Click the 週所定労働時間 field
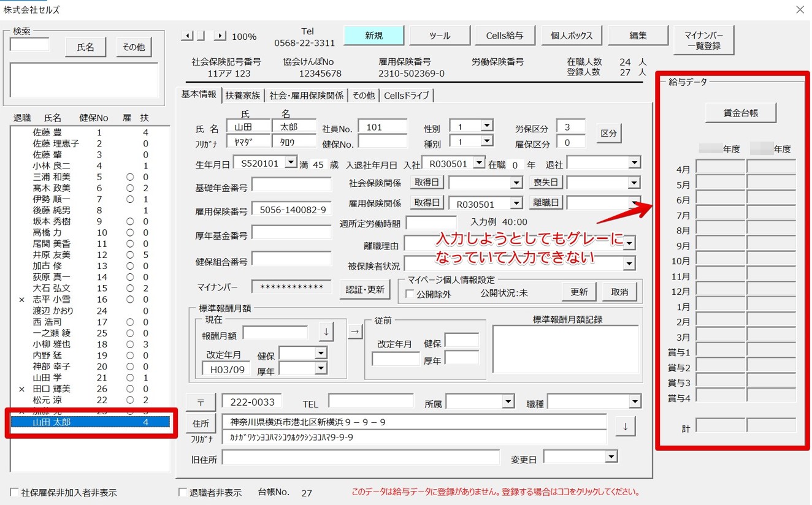Screen dimensions: 812x505 tap(432, 222)
